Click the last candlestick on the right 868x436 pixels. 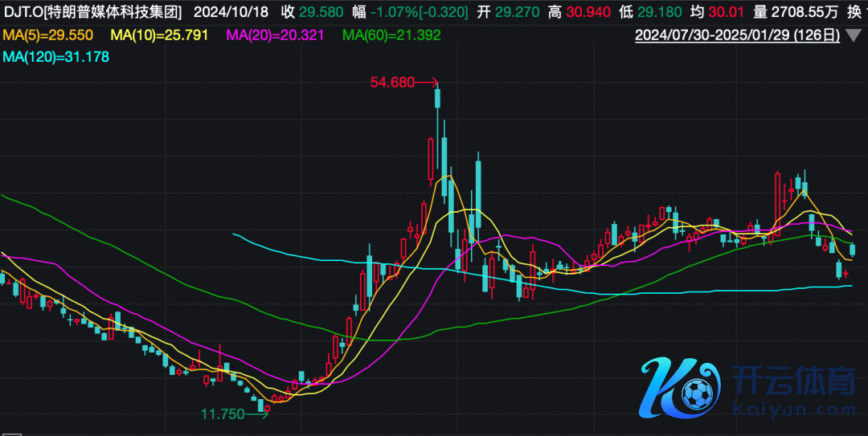(853, 250)
